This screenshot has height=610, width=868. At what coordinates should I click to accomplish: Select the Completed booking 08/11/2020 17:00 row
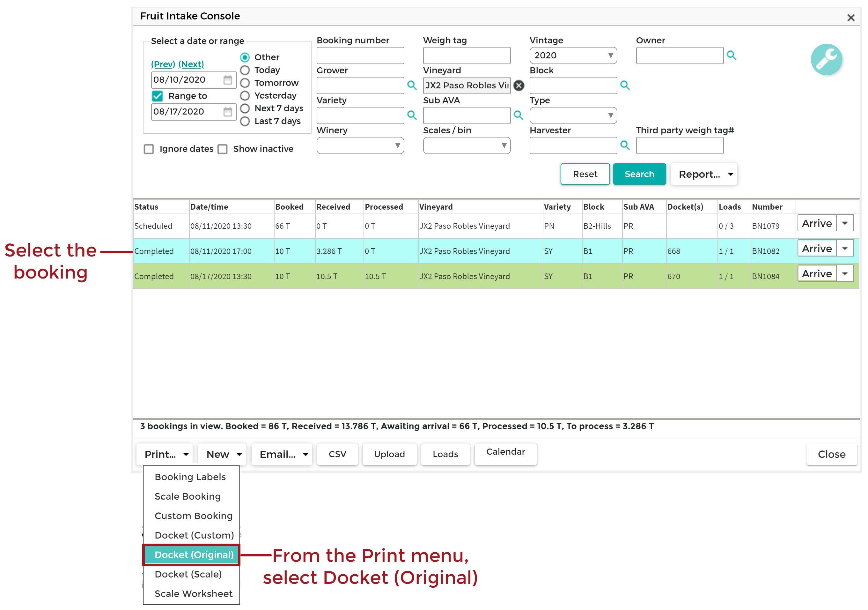click(x=496, y=251)
